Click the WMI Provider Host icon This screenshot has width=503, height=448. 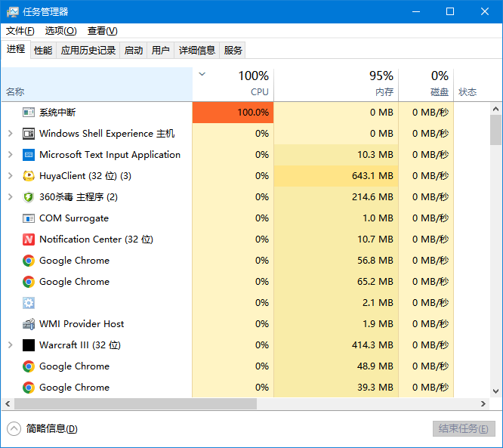click(29, 324)
